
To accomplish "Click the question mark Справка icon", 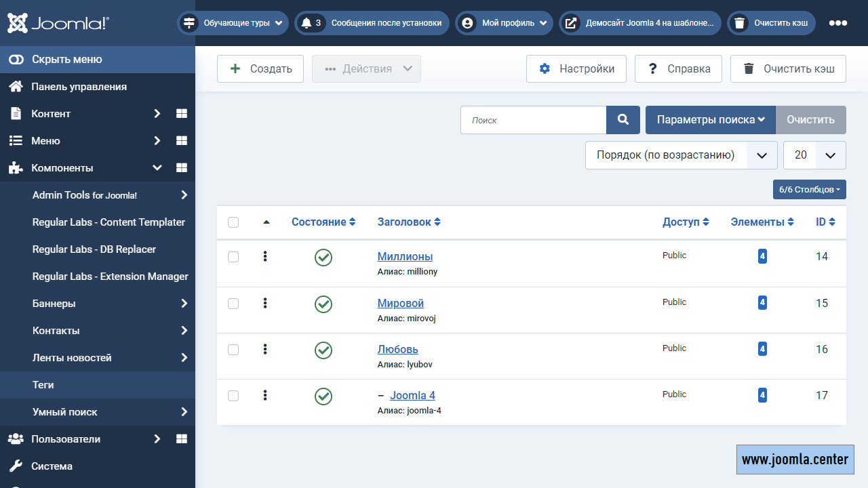I will 652,68.
